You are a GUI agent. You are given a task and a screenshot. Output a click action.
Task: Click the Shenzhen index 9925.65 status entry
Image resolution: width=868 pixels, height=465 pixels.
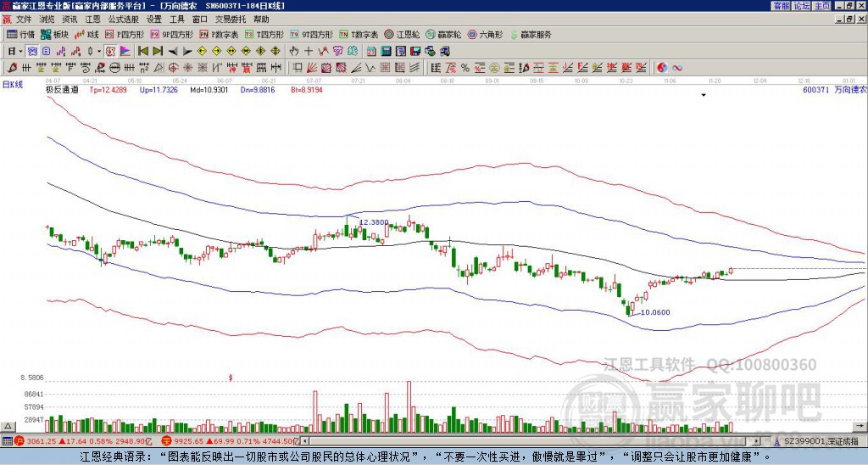pos(231,441)
